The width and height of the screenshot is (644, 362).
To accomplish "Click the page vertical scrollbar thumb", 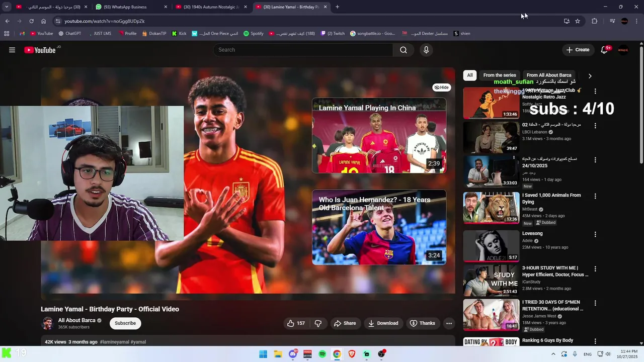I will (x=641, y=106).
